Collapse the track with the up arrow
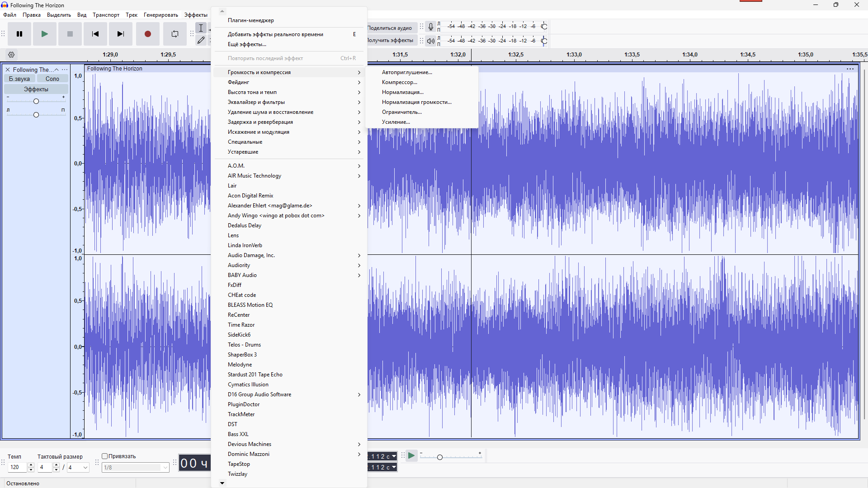This screenshot has width=868, height=488. [57, 70]
